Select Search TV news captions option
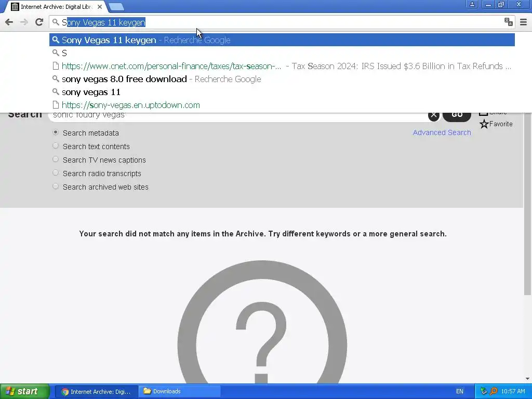Image resolution: width=532 pixels, height=399 pixels. click(56, 159)
